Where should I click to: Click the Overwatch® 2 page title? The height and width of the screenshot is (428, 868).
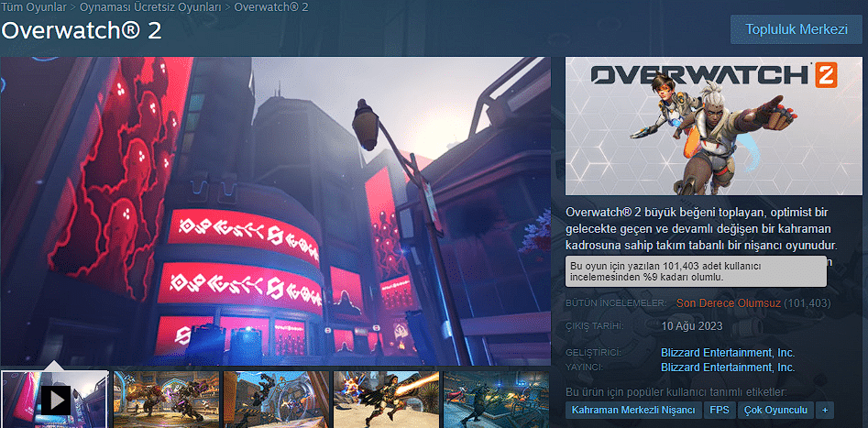point(82,30)
